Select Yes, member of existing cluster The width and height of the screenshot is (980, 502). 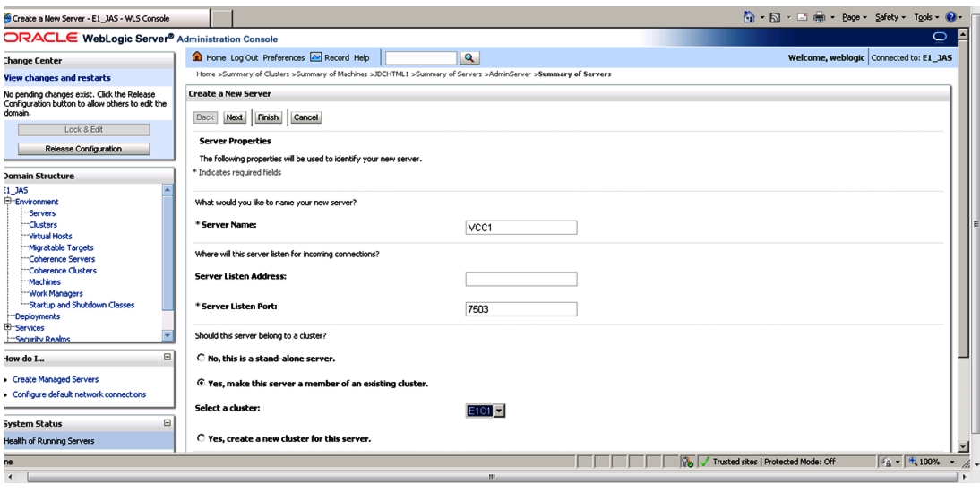(201, 383)
